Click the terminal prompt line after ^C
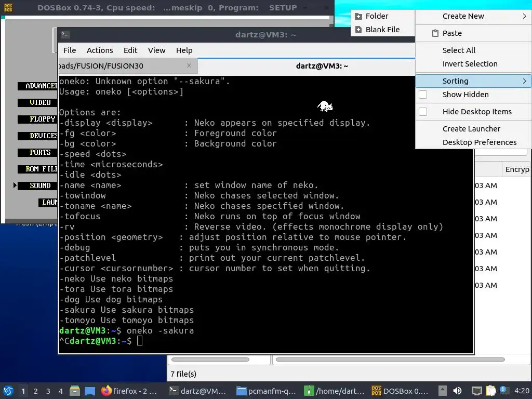The image size is (532, 399). click(101, 341)
